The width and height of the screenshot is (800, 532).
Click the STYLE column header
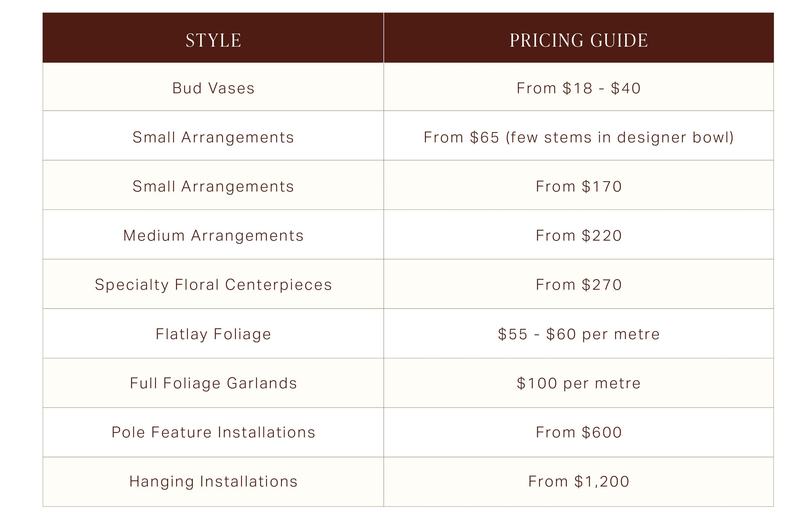tap(213, 40)
